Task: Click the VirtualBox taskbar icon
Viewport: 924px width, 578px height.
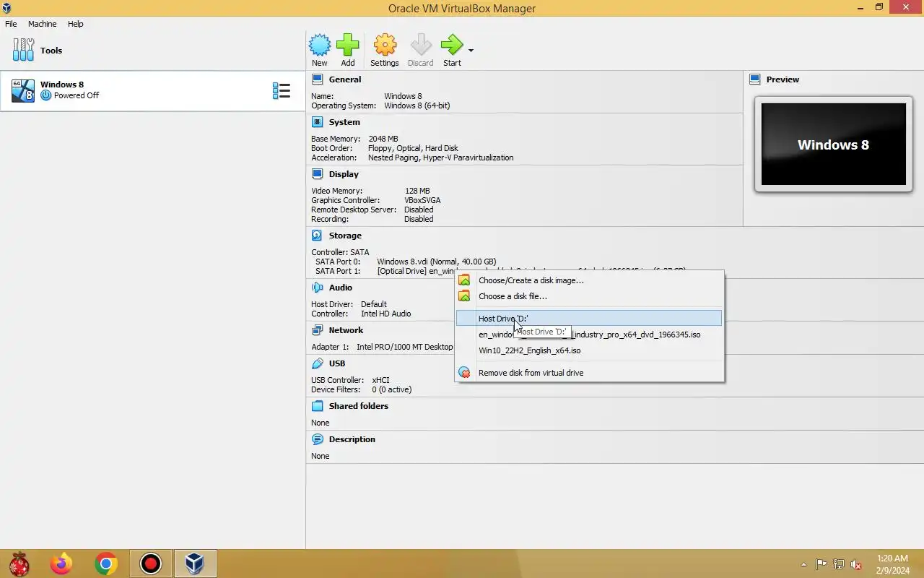Action: pos(195,564)
